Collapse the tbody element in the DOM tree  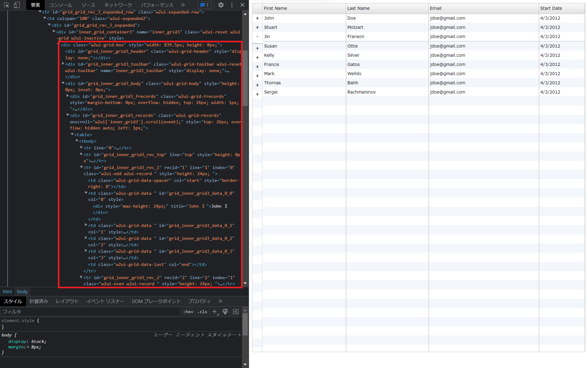click(x=77, y=141)
